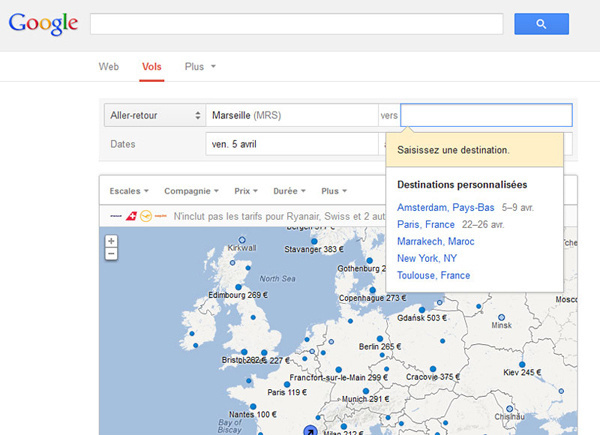Expand the Escales filter dropdown

click(x=129, y=190)
